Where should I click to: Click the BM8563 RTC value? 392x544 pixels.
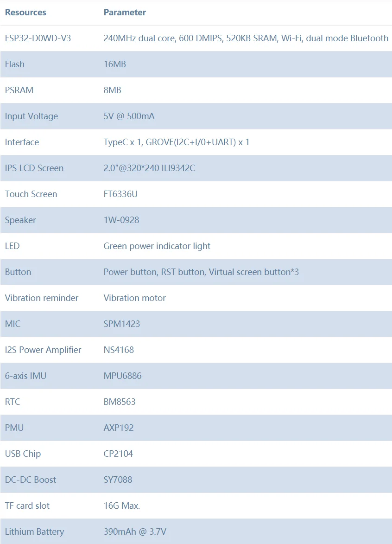(x=120, y=402)
